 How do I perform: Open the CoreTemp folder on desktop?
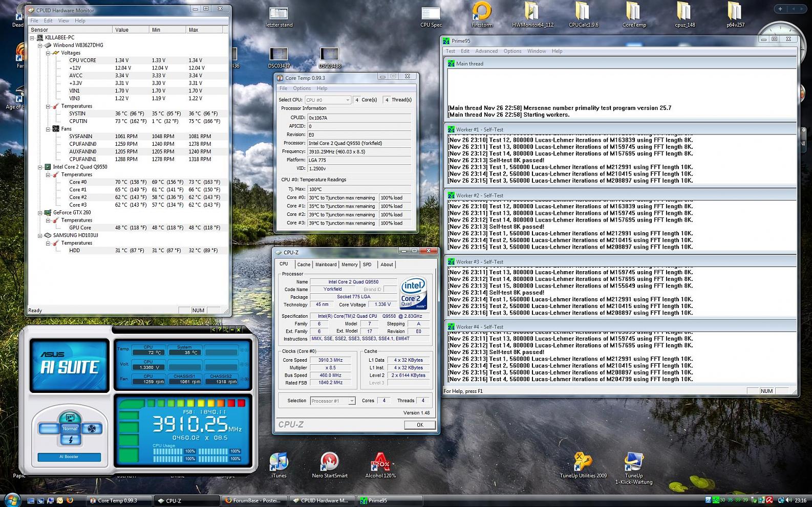pyautogui.click(x=634, y=15)
